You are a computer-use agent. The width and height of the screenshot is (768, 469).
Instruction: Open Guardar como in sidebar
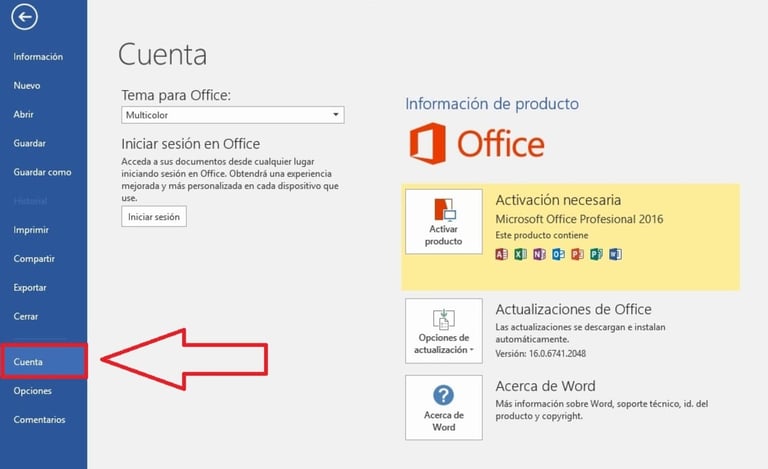pos(42,172)
